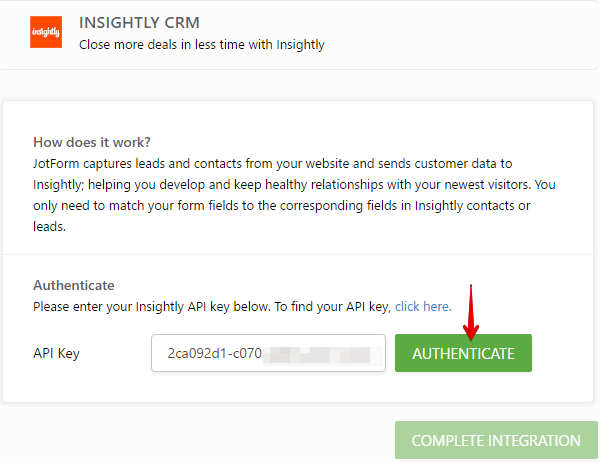This screenshot has width=600, height=463.
Task: Focus the API Key input field
Action: tap(268, 353)
